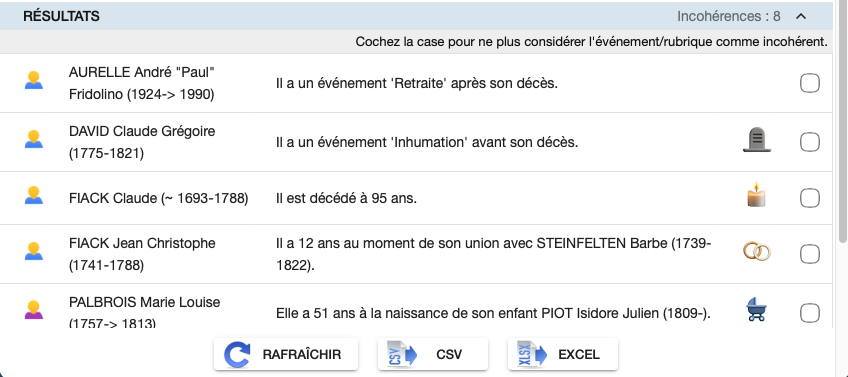
Task: Open the FIACK Jean Christophe (1741-1788) entry
Action: pos(142,254)
